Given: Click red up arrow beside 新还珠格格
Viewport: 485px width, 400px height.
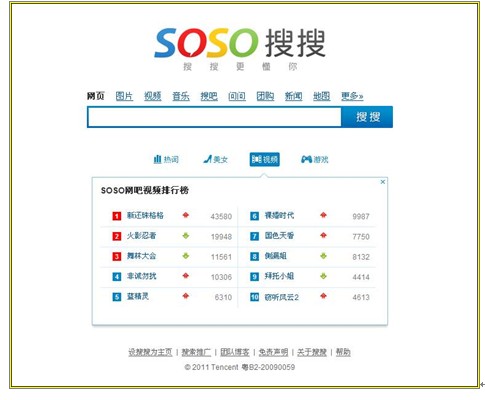Looking at the screenshot, I should click(x=186, y=215).
